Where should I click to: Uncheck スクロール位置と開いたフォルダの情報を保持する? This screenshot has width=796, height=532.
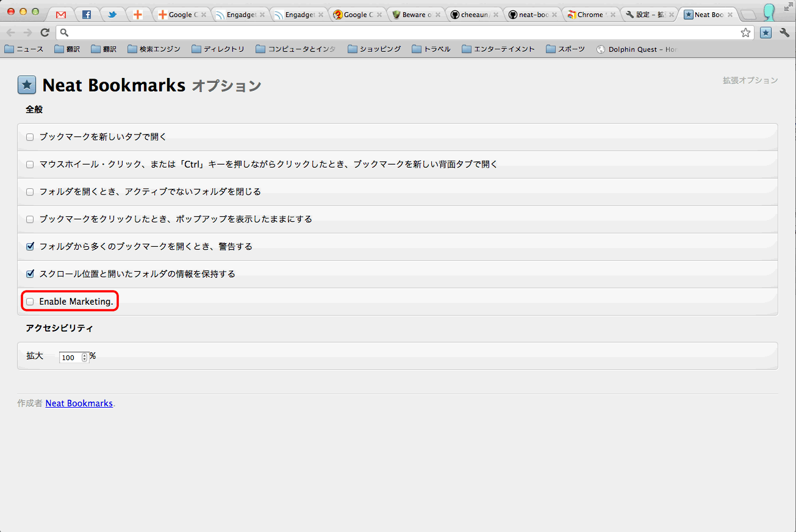(30, 274)
